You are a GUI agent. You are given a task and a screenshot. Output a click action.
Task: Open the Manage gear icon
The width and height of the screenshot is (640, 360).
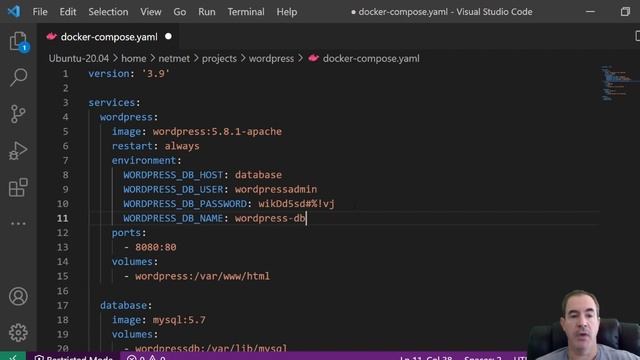tap(18, 333)
